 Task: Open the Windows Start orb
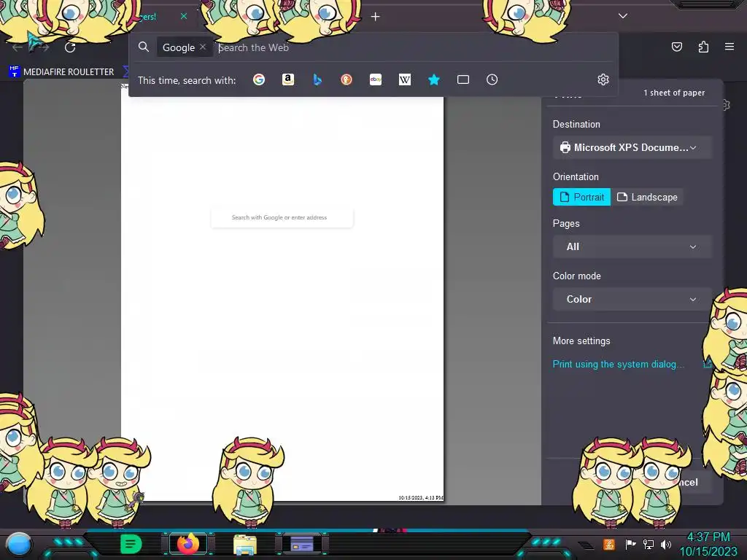(18, 544)
